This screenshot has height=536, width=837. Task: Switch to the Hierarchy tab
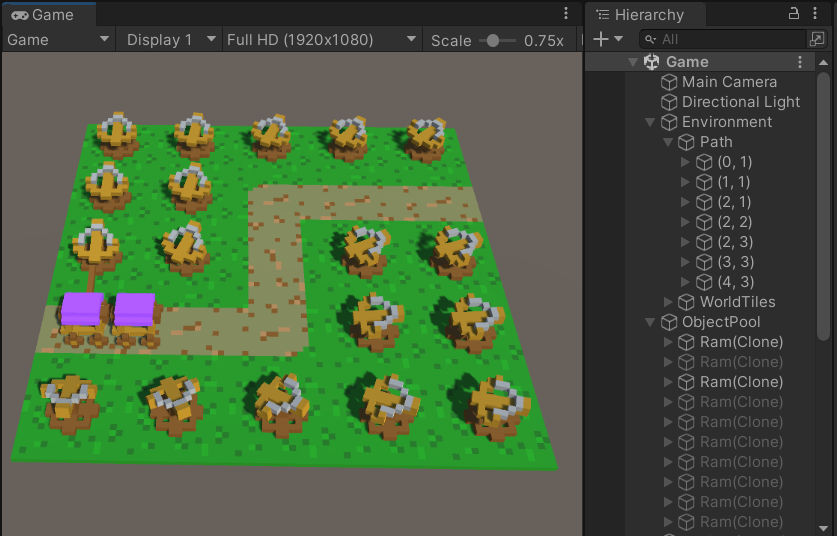pyautogui.click(x=645, y=14)
